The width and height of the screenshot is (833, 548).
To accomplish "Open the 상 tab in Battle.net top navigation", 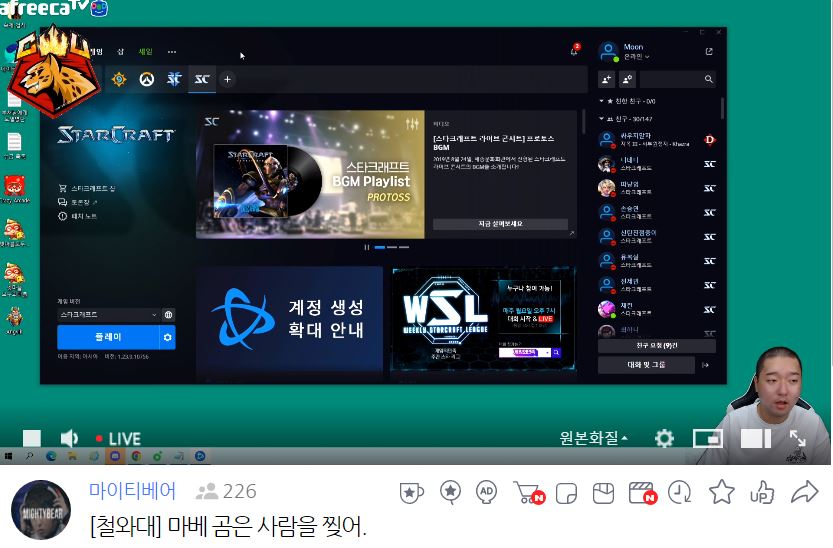I will point(120,52).
